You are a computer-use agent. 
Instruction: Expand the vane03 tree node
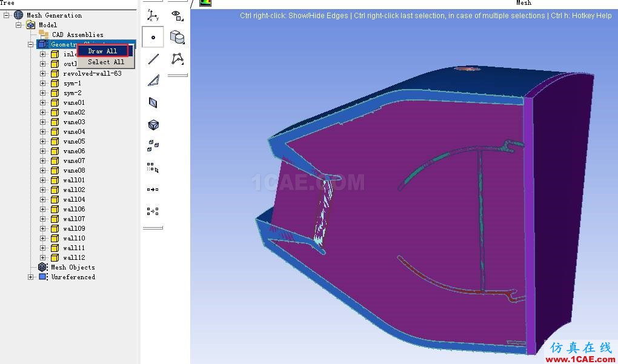(42, 122)
